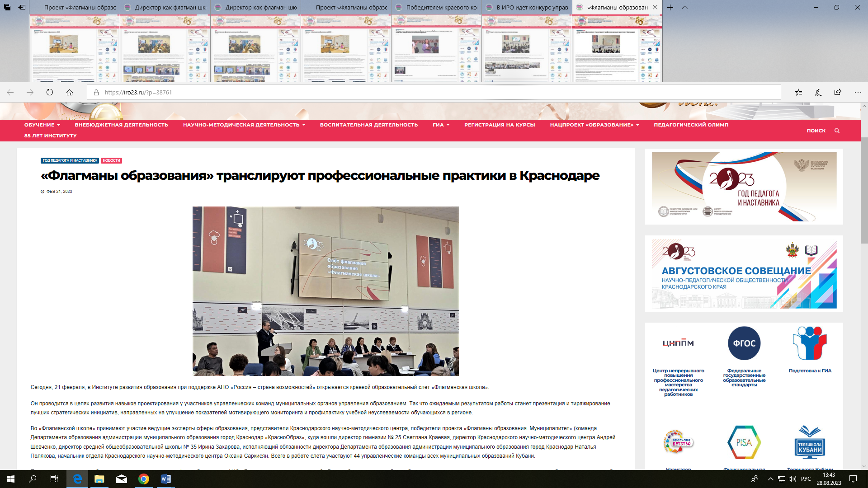Click the Августовское совещание banner
This screenshot has width=868, height=488.
pyautogui.click(x=744, y=274)
